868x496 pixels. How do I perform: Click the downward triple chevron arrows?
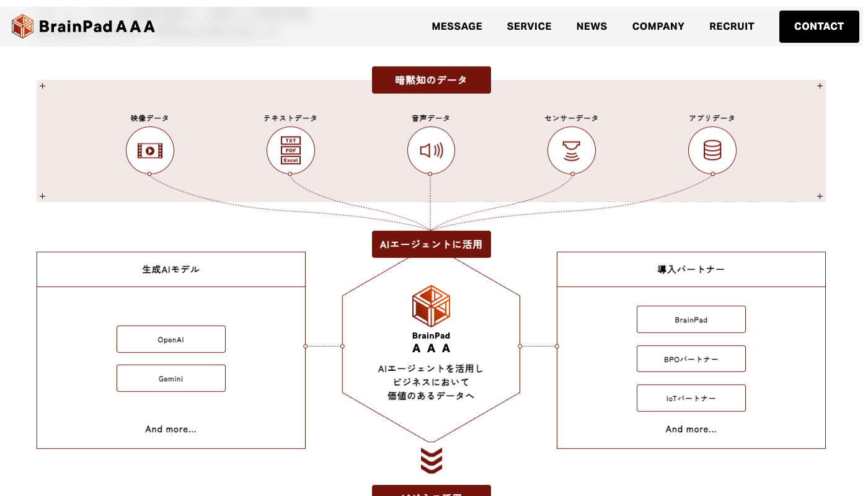click(x=431, y=460)
